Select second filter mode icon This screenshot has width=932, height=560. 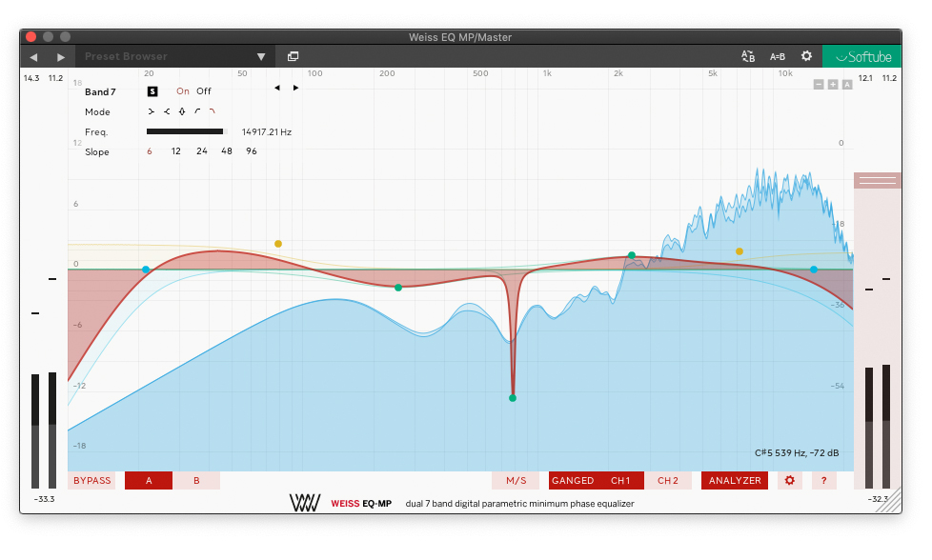pos(167,111)
